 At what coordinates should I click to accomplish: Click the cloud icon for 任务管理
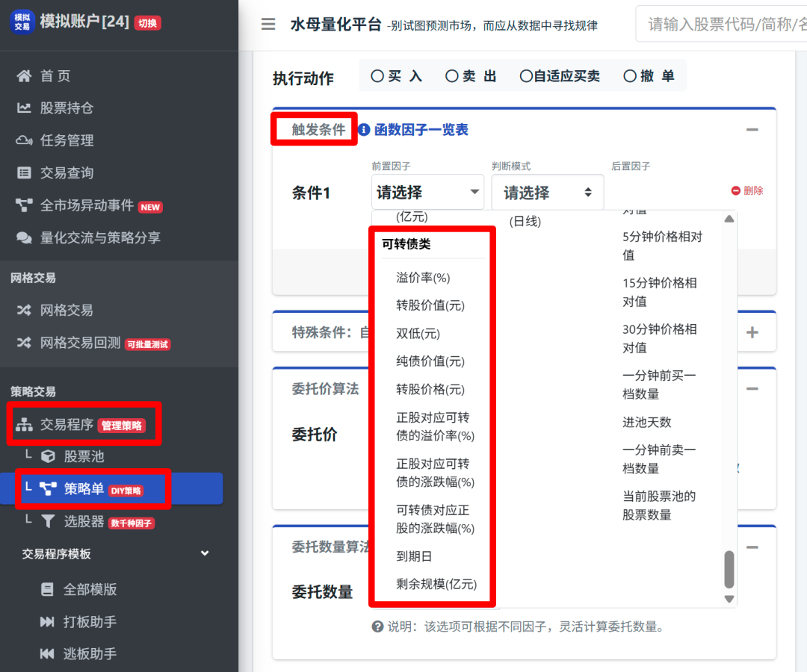click(x=25, y=140)
